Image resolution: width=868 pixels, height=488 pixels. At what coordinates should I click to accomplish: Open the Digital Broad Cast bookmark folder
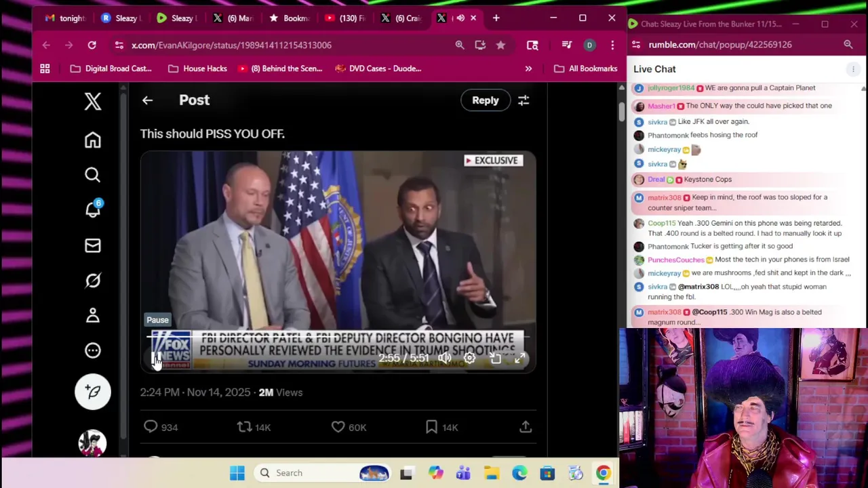111,68
